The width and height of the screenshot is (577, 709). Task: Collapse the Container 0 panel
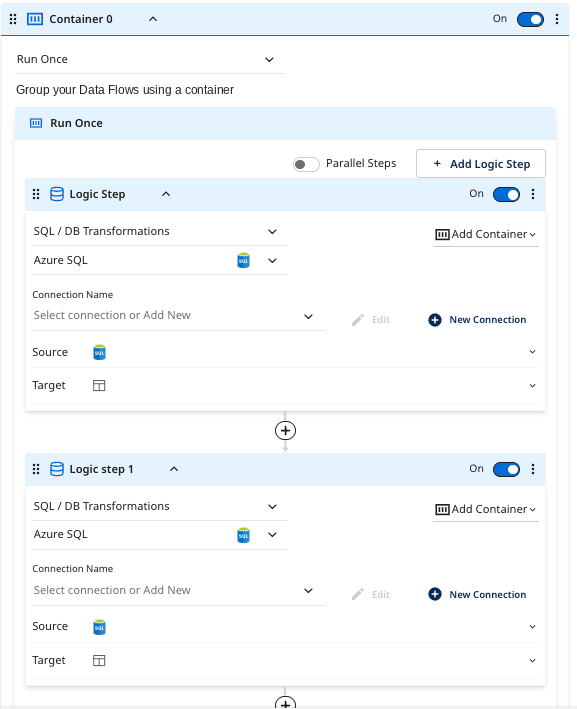point(153,19)
